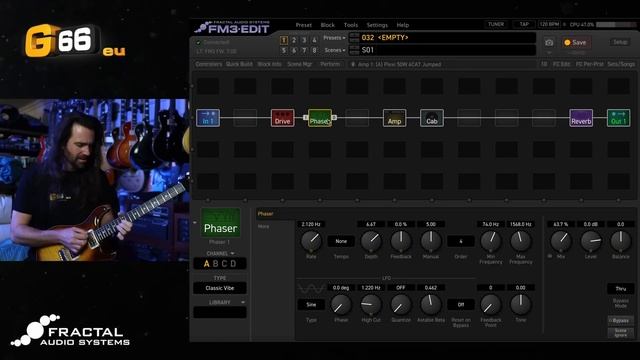The height and width of the screenshot is (360, 640).
Task: Select the Amp block in grid
Action: point(394,118)
